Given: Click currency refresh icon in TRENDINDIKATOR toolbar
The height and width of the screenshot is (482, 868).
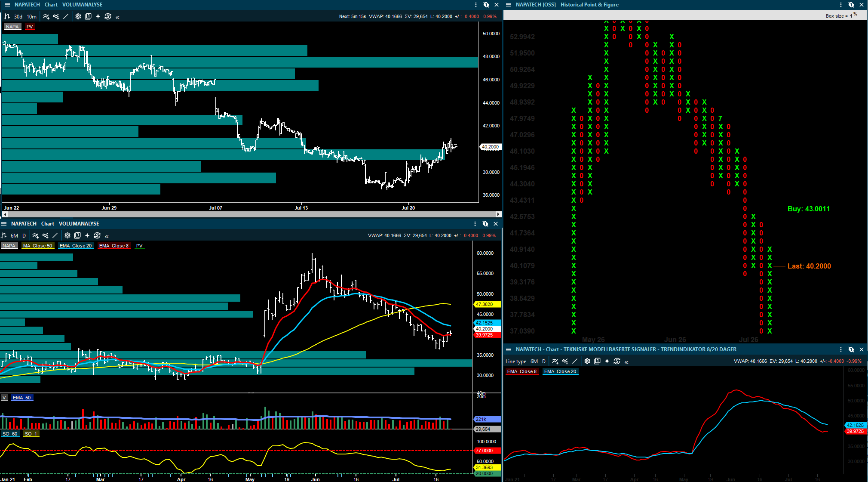Looking at the screenshot, I should tap(617, 361).
